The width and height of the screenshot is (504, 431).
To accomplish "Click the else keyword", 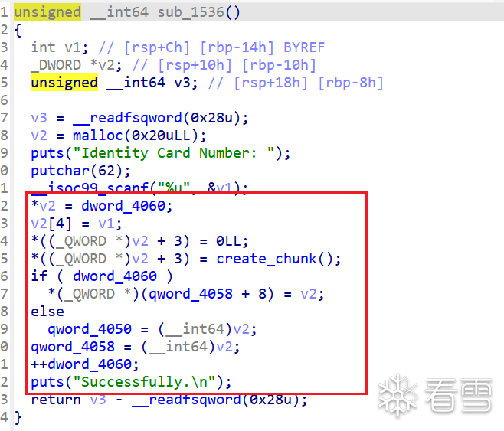I will click(x=47, y=312).
